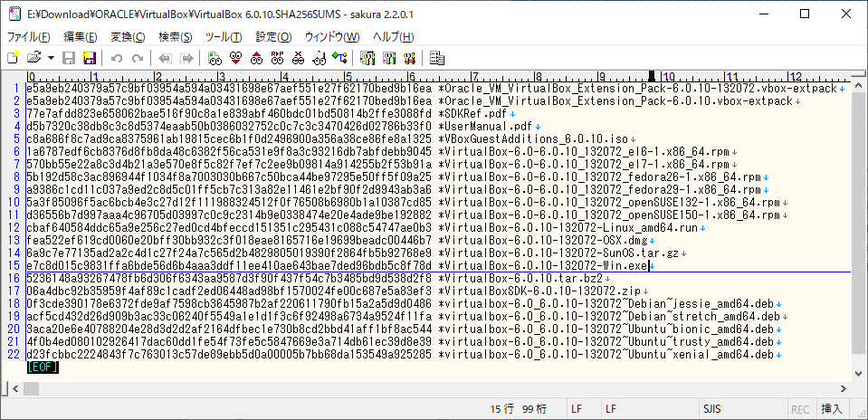Screen dimensions: 868x420
Task: Open type-specific settings list icon
Action: (367, 58)
